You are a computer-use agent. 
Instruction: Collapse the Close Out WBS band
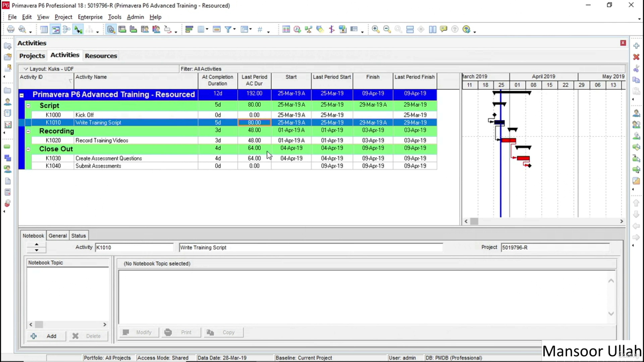click(x=29, y=149)
